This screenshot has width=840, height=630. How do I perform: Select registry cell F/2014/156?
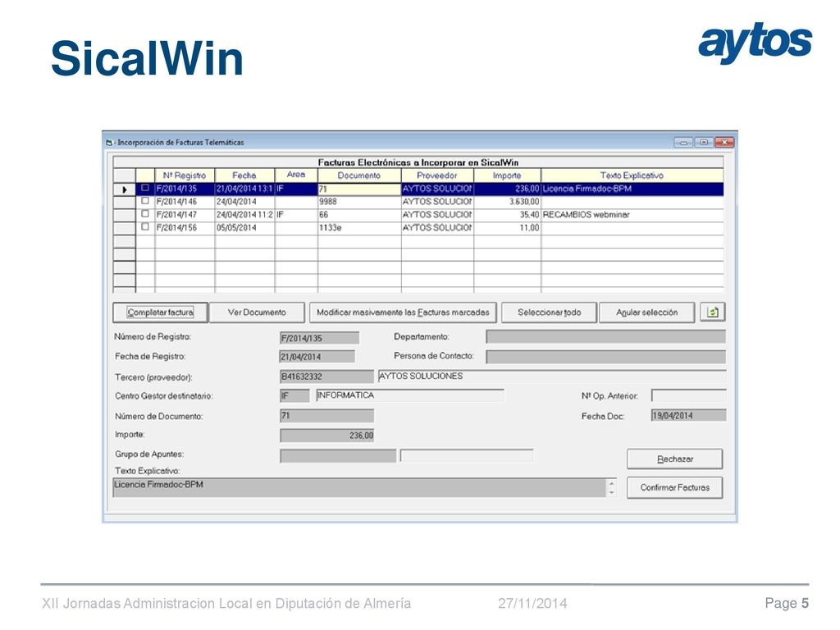(x=185, y=228)
